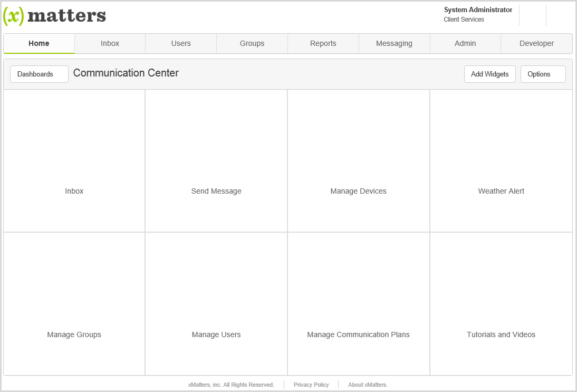This screenshot has width=577, height=392.
Task: Click the About xMatters footer link
Action: click(x=368, y=385)
